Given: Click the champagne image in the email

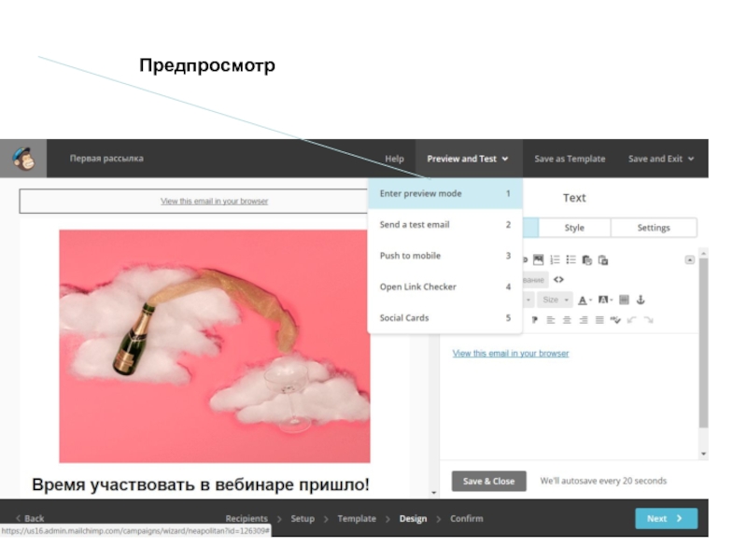Looking at the screenshot, I should [x=215, y=346].
